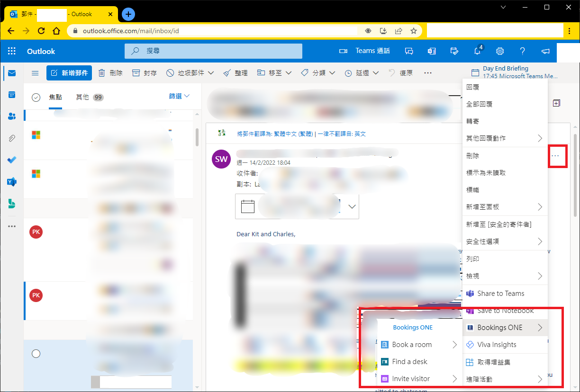Open Yammer from the left sidebar
580x392 pixels.
coord(12,182)
